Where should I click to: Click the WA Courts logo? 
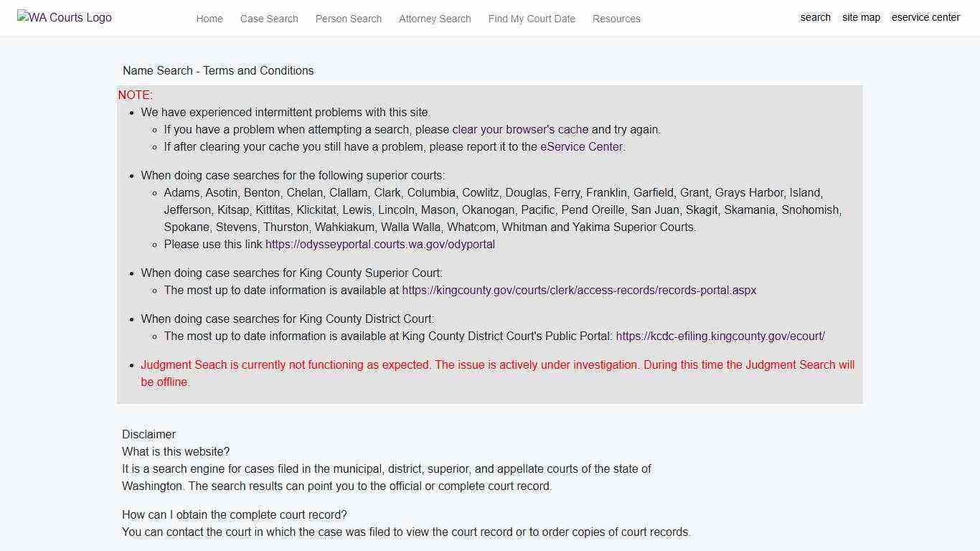point(64,17)
